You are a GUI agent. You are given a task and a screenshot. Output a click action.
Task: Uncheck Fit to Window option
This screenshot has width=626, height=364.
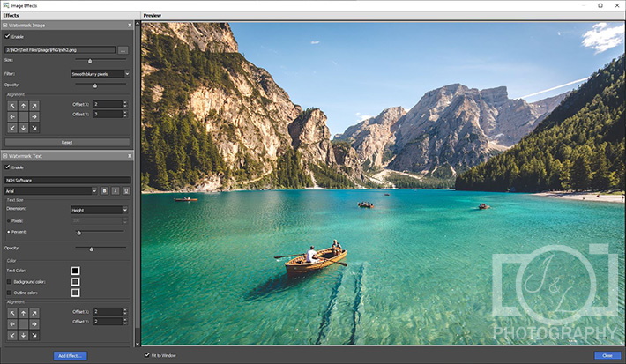147,355
